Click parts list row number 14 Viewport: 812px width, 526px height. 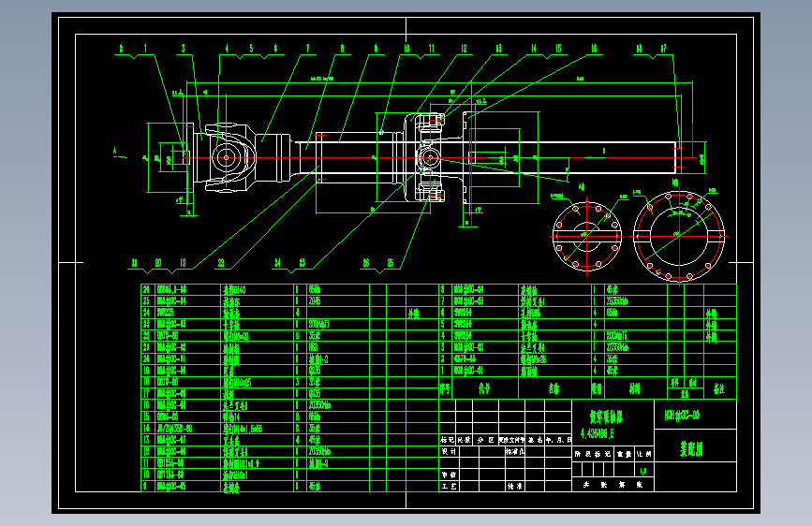click(289, 428)
